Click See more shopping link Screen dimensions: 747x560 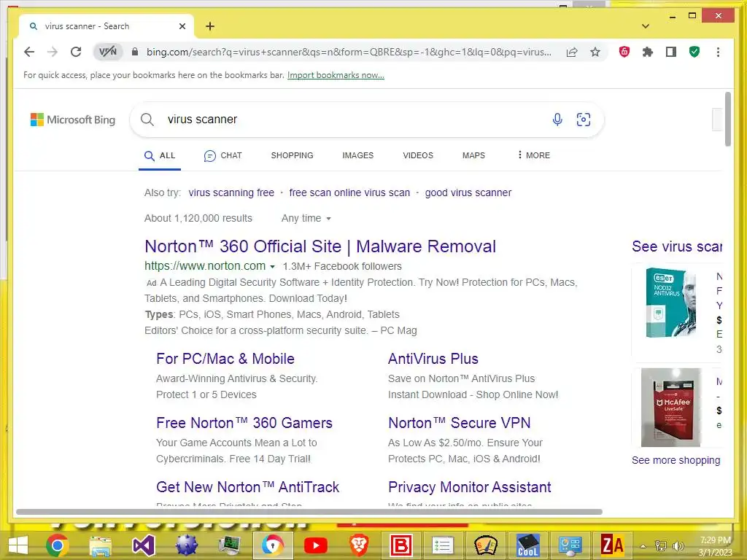pos(676,461)
